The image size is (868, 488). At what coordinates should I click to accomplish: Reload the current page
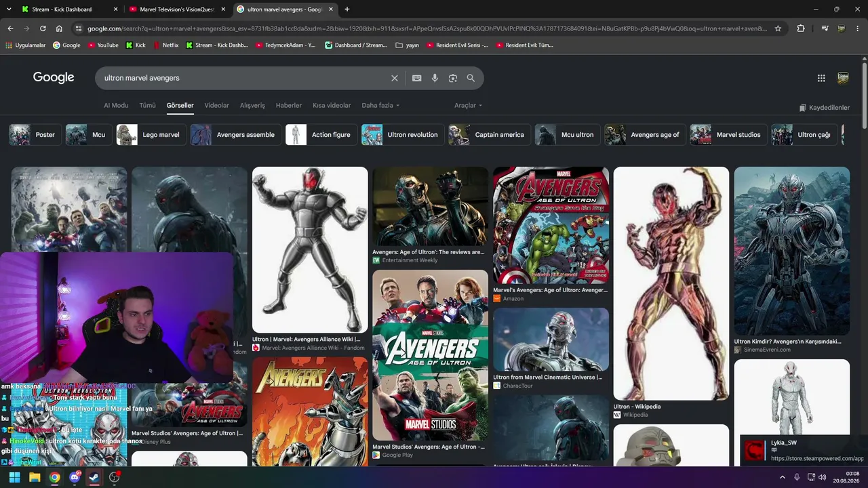click(x=43, y=28)
